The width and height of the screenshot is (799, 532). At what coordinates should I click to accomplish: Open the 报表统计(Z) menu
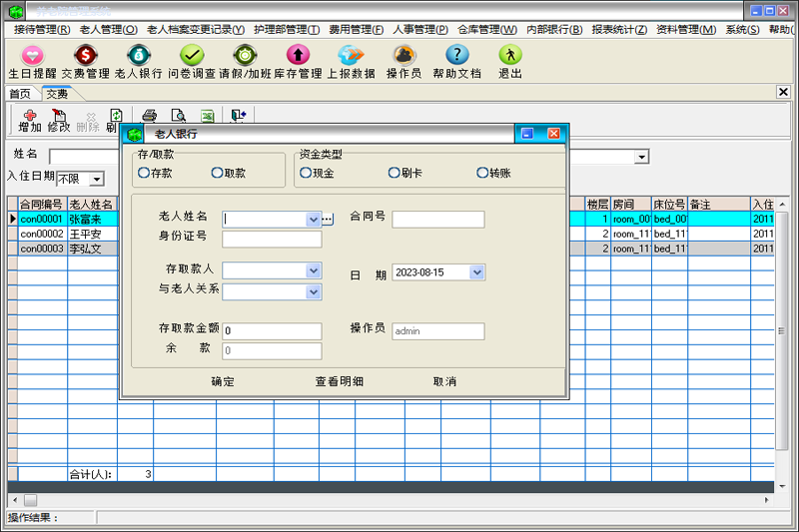click(x=619, y=30)
